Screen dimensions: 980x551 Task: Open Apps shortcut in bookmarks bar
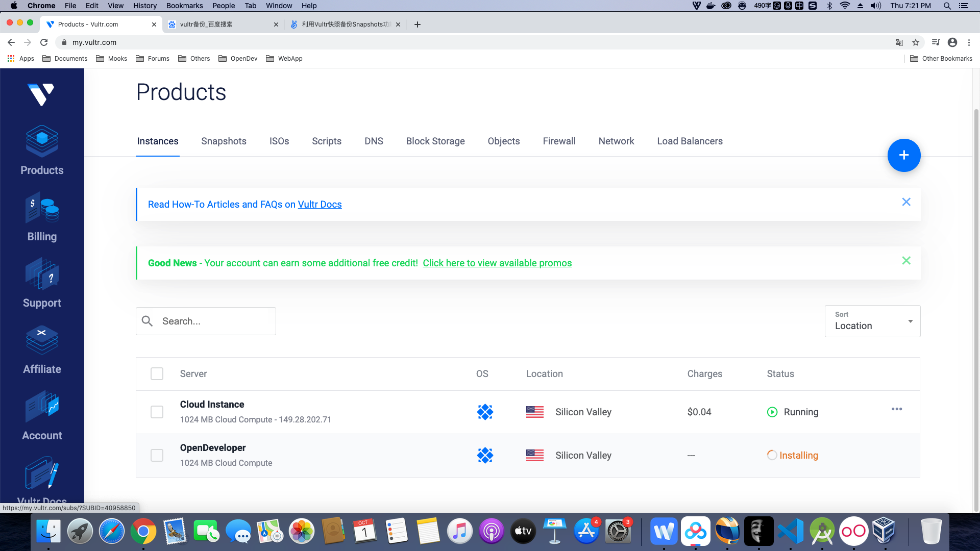tap(21, 59)
